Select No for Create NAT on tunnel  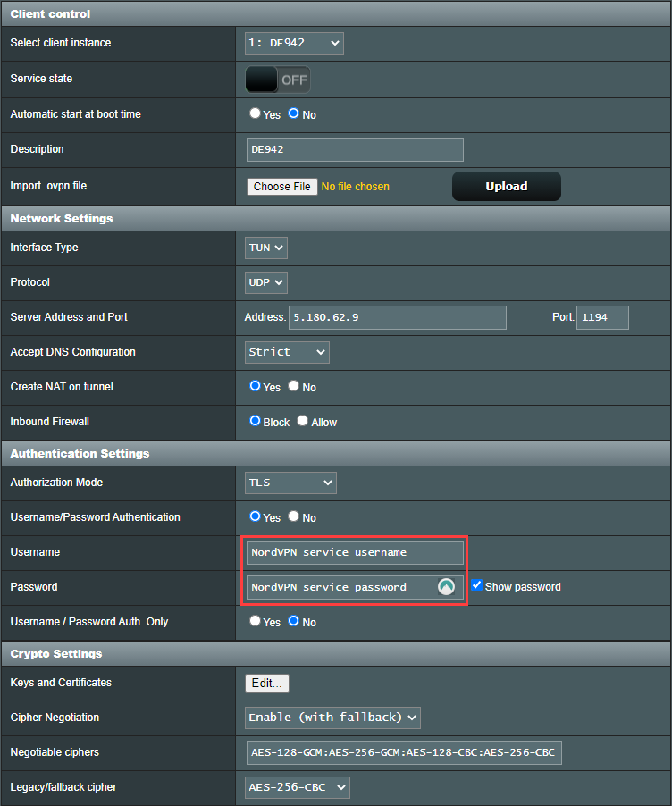tap(293, 387)
